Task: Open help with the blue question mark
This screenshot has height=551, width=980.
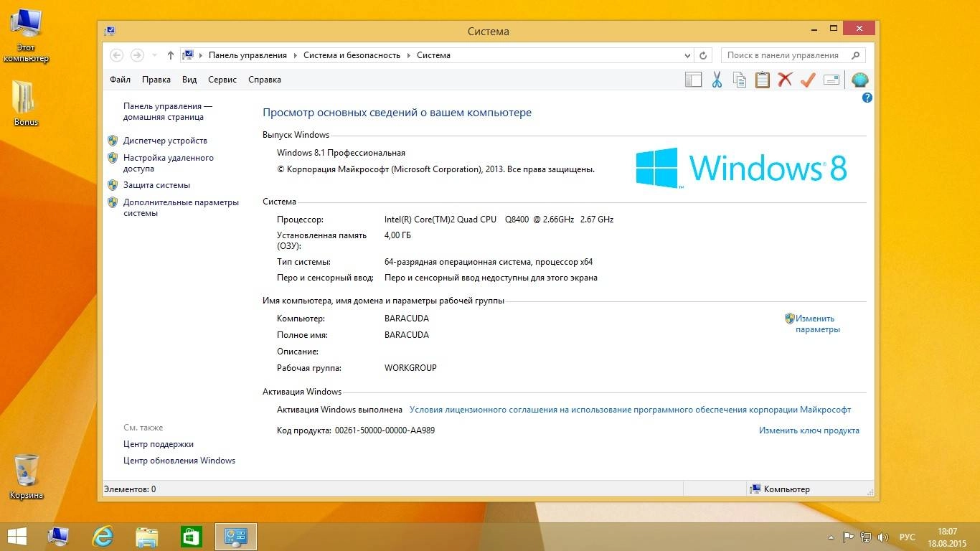Action: click(x=867, y=98)
